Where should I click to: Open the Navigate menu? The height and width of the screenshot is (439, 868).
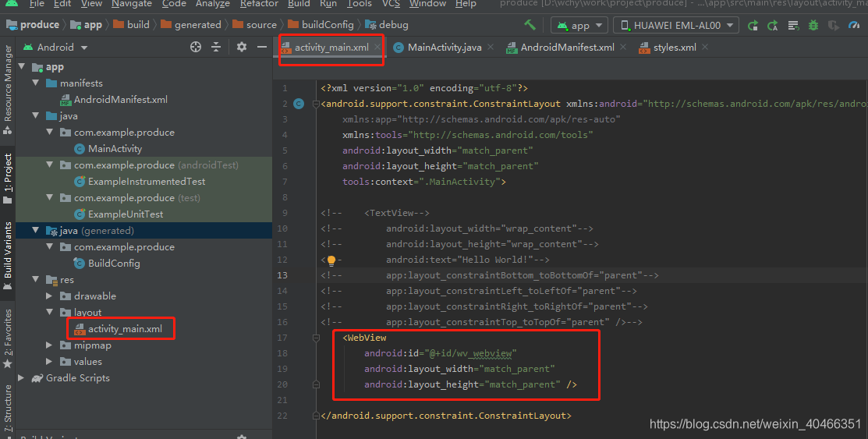click(x=131, y=4)
